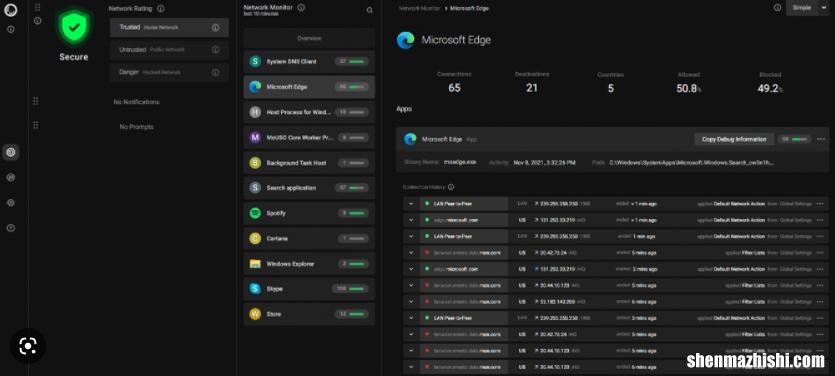The width and height of the screenshot is (835, 376).
Task: Select Store in the app list
Action: click(309, 314)
